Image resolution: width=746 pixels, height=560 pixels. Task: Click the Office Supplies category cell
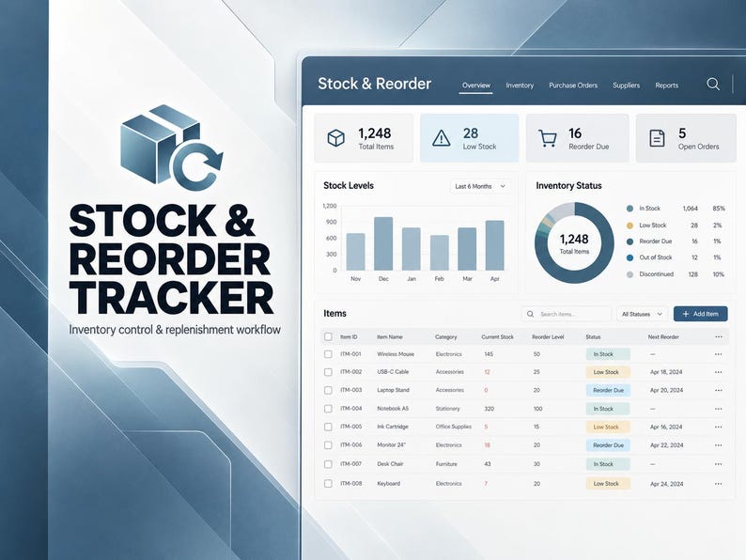click(x=454, y=427)
